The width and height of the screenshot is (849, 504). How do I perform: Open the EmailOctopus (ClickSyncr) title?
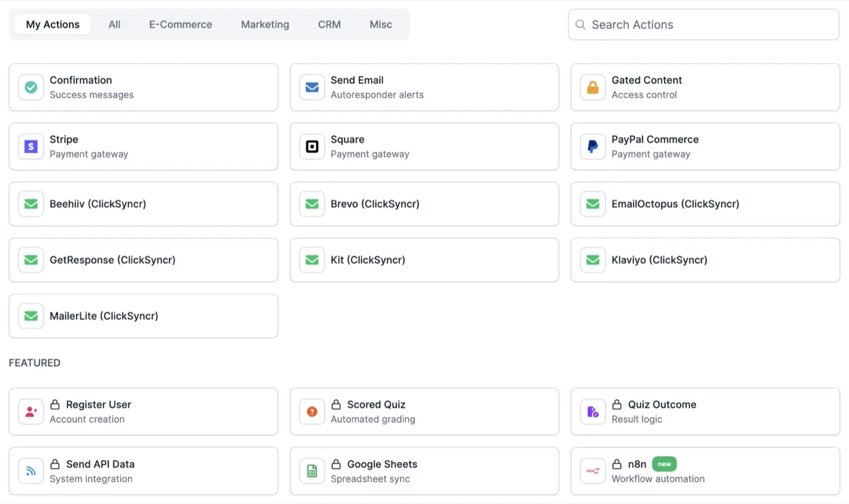[675, 204]
